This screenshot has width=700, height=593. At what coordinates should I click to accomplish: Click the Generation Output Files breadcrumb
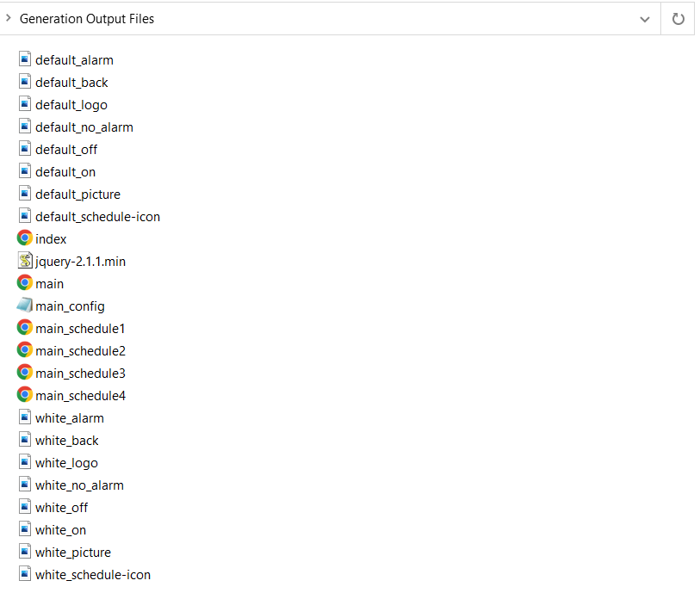(87, 19)
